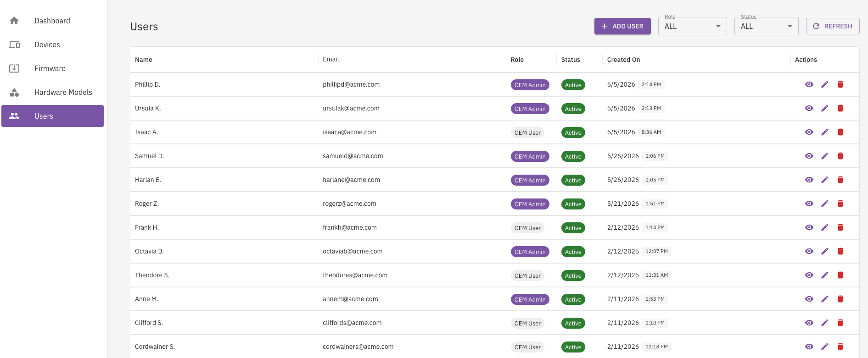Click Active status for Frank H.

click(x=573, y=228)
